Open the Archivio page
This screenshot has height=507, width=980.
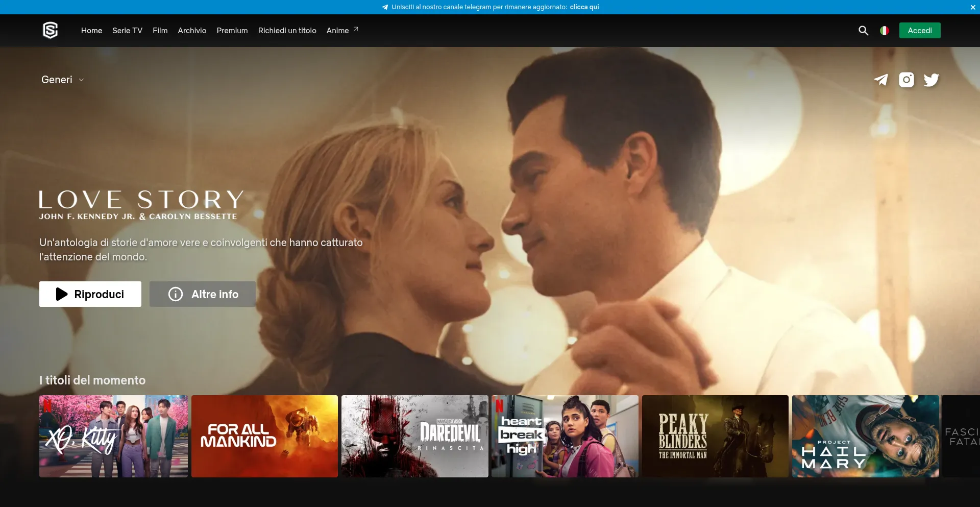click(x=192, y=31)
